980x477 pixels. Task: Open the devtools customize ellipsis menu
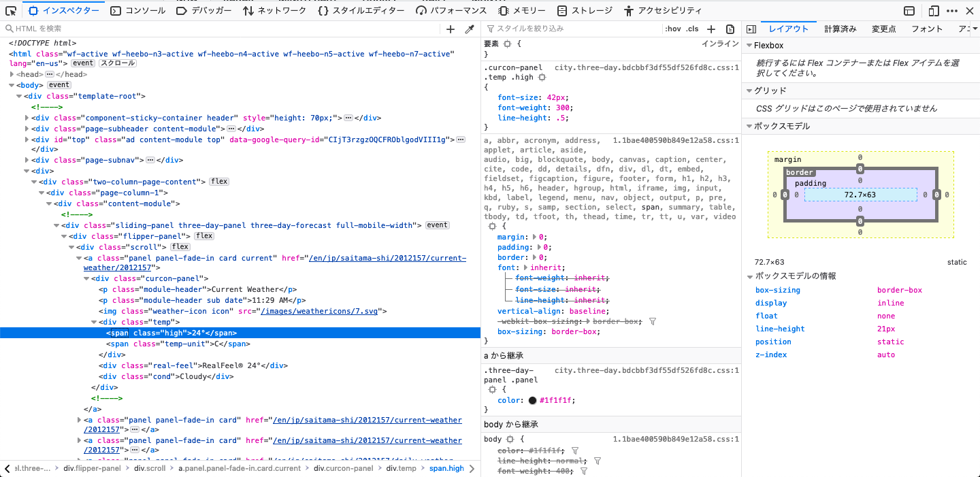pos(951,11)
